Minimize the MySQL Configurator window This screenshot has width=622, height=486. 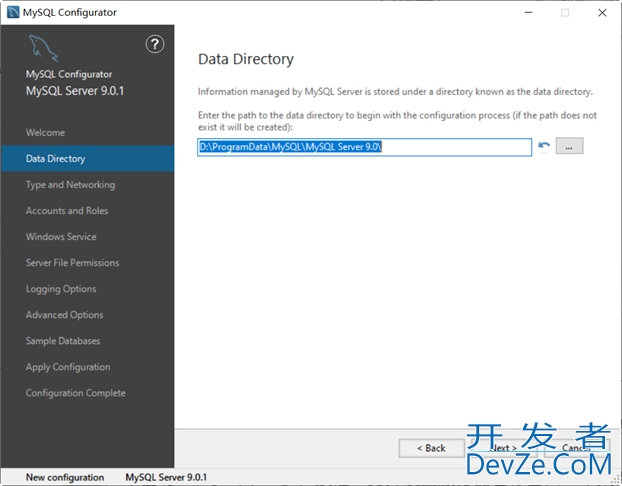coord(528,12)
